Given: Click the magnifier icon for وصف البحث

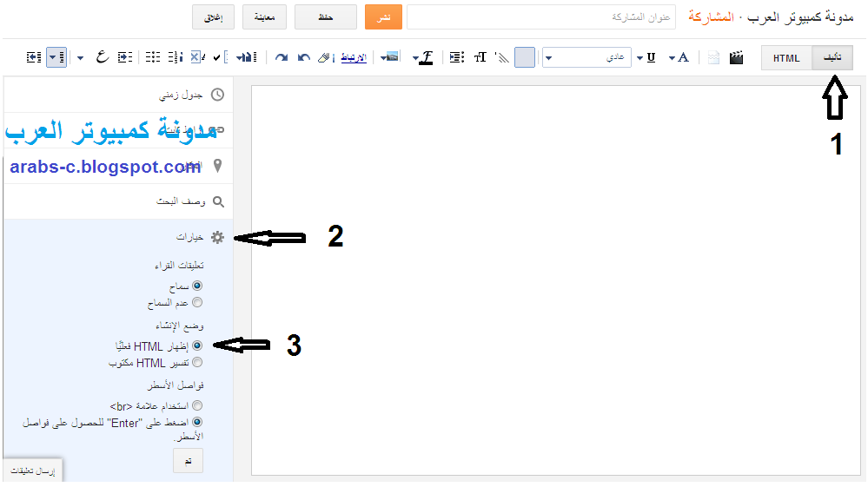Looking at the screenshot, I should point(219,201).
